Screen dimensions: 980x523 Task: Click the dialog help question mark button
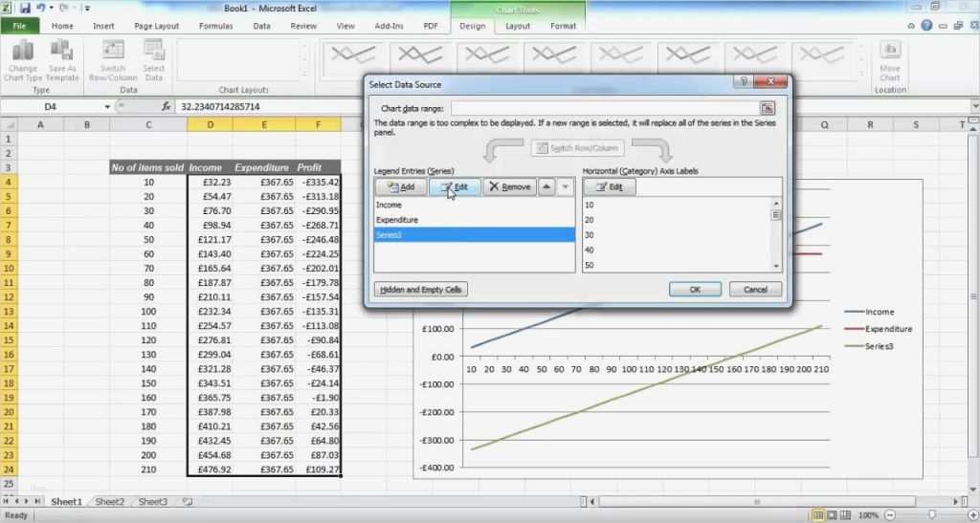[743, 82]
